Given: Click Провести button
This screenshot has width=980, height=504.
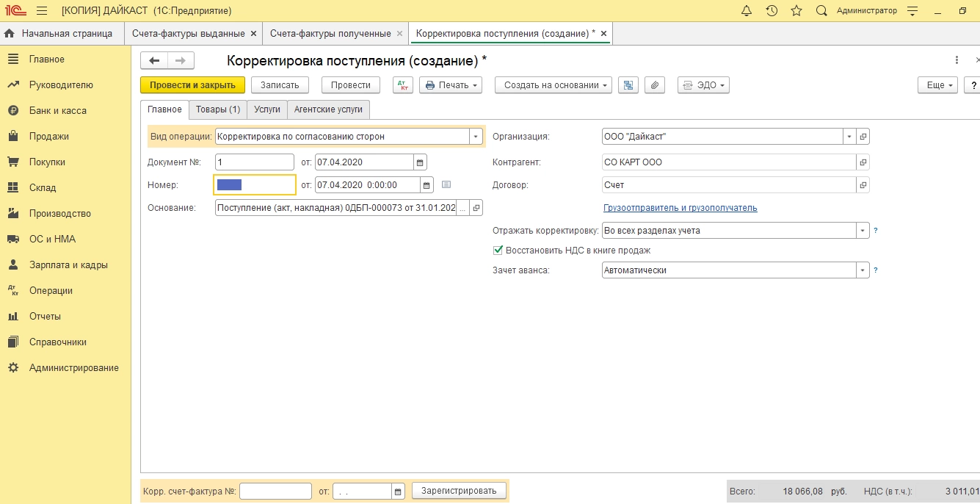Looking at the screenshot, I should [351, 85].
